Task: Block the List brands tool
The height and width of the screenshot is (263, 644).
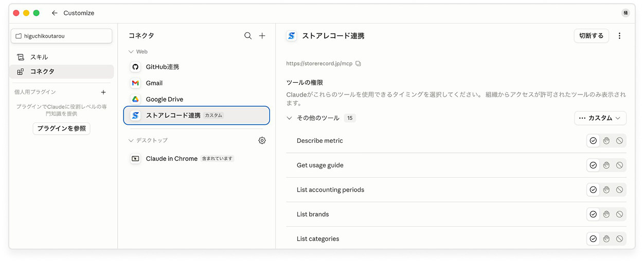Action: coord(619,214)
